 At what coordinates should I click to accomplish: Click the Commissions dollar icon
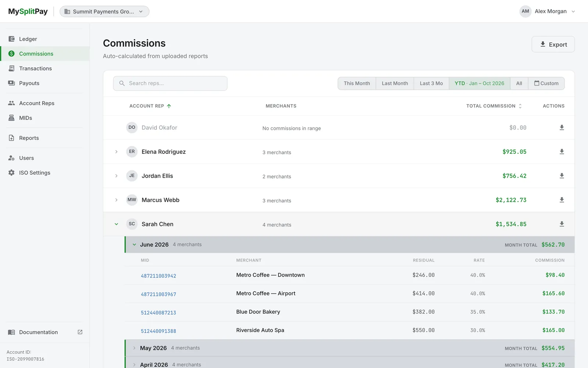click(x=11, y=54)
